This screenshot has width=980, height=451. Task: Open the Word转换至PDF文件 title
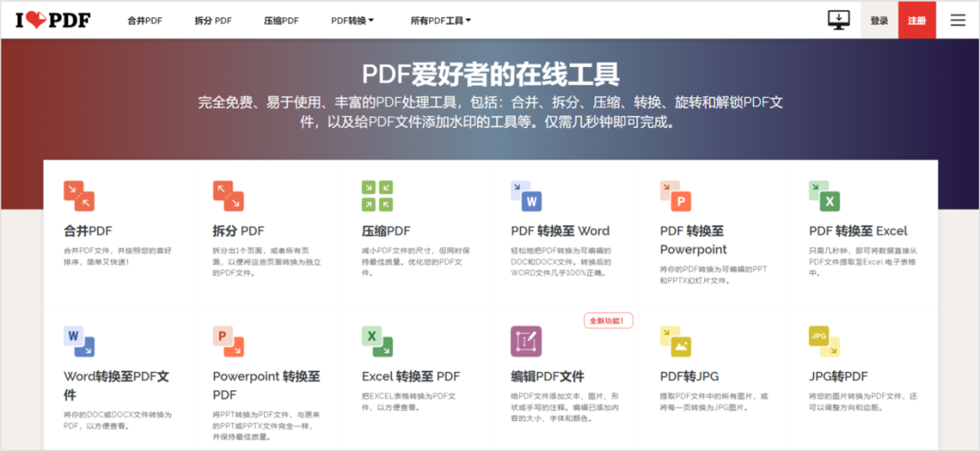[116, 386]
